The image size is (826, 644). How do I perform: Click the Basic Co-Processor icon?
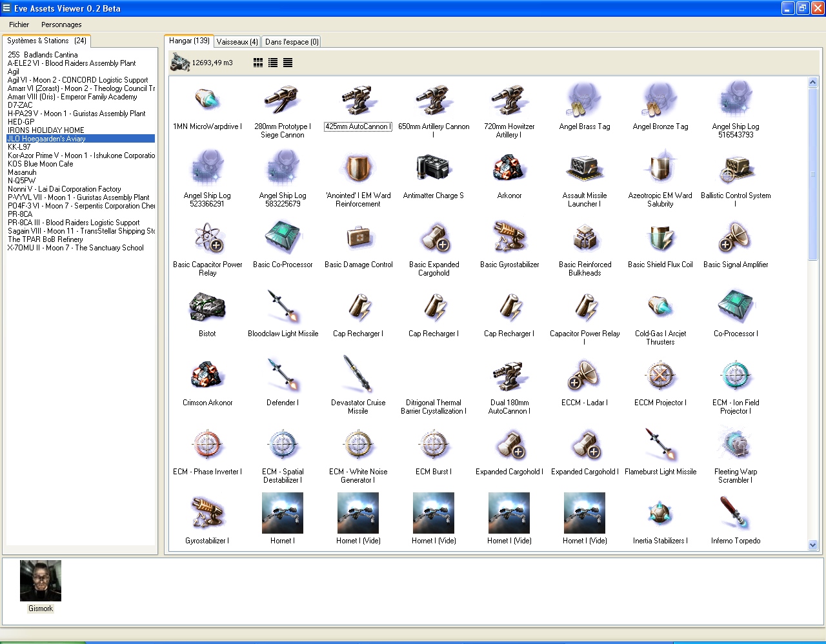coord(283,238)
